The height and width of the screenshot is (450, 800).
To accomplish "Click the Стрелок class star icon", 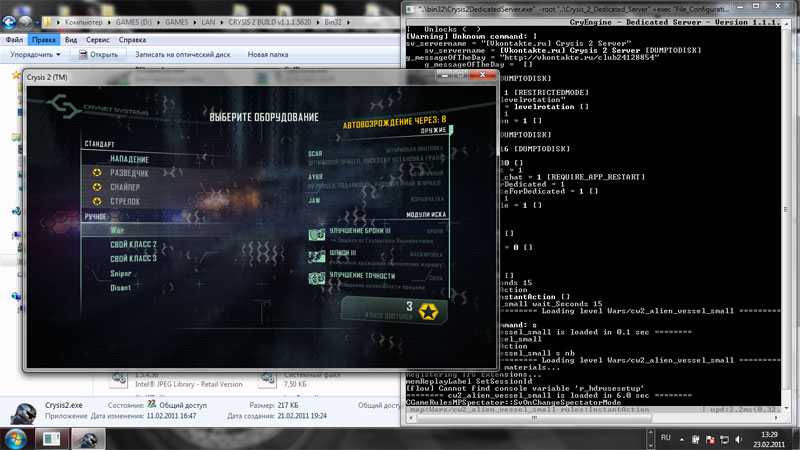I will click(x=97, y=201).
